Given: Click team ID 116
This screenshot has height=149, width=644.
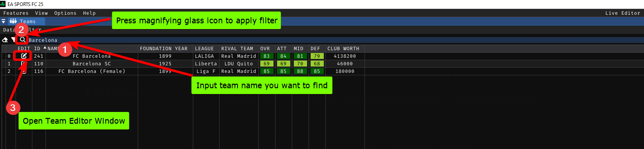Looking at the screenshot, I should pyautogui.click(x=39, y=71).
